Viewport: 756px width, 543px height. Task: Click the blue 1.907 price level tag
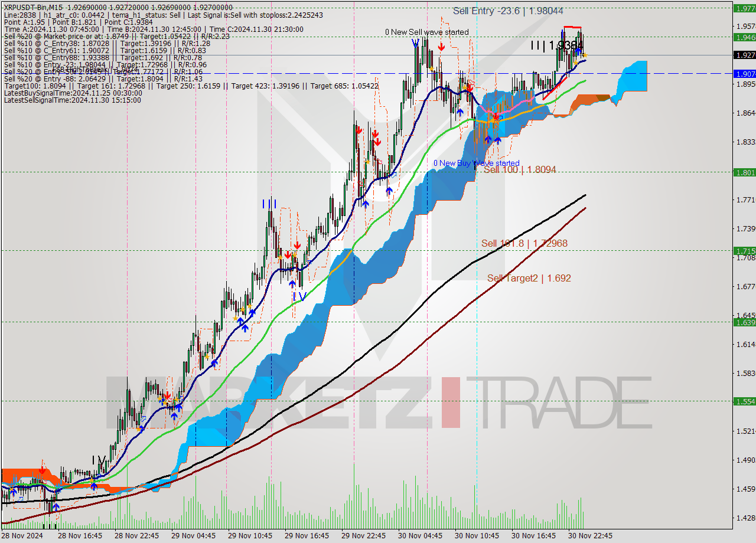744,74
